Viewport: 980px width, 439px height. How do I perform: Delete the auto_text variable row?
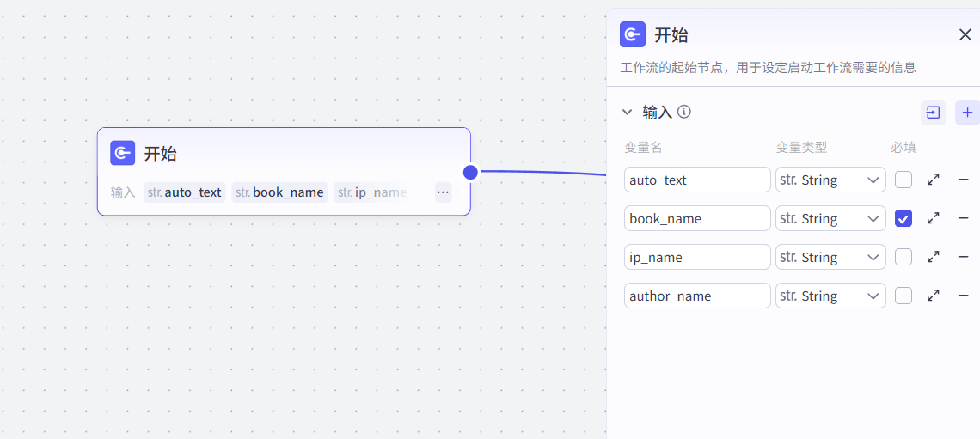(x=963, y=180)
